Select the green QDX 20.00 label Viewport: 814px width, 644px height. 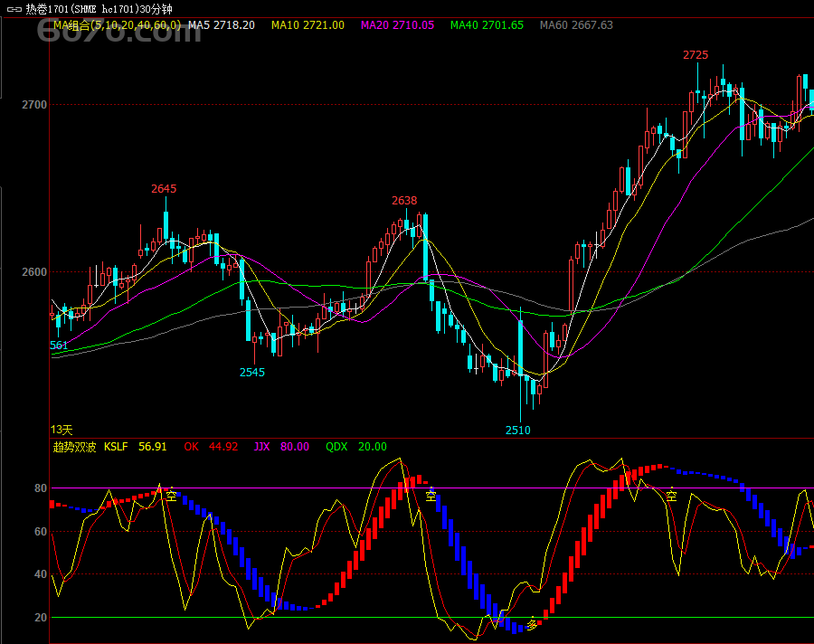pos(355,447)
